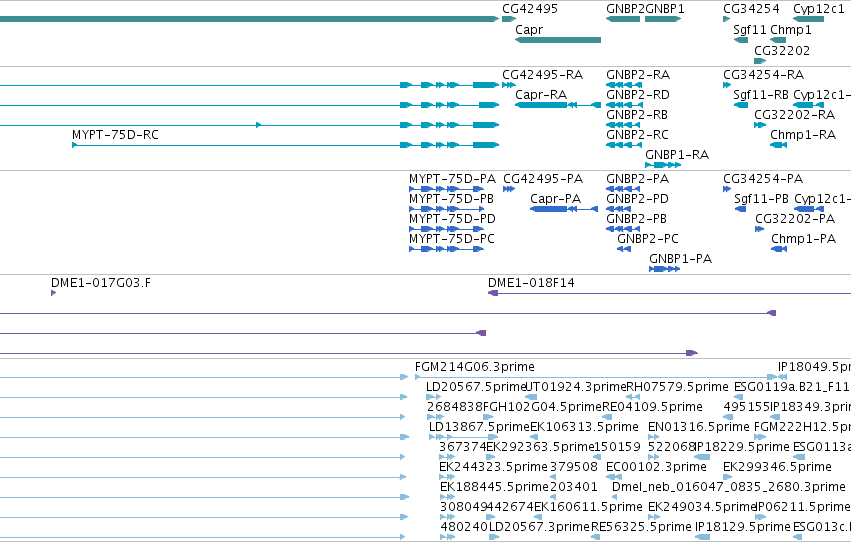Open feature DME1-018F14
The image size is (851, 542).
[531, 283]
